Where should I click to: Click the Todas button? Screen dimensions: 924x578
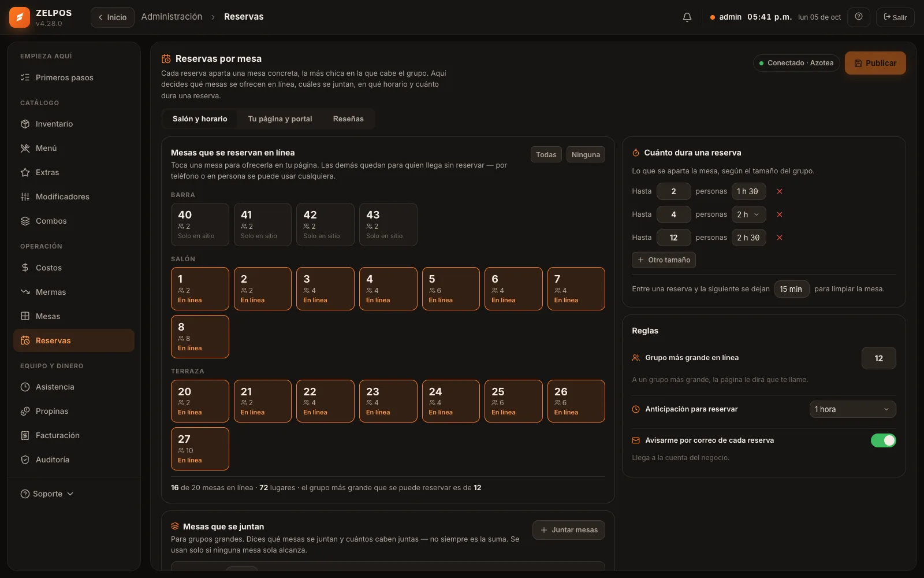[546, 154]
